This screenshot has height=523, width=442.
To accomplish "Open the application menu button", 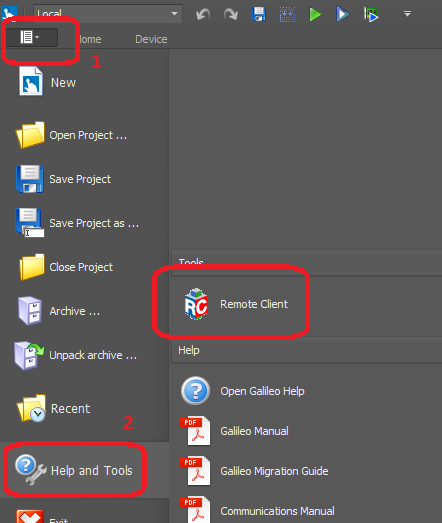I will [x=32, y=37].
